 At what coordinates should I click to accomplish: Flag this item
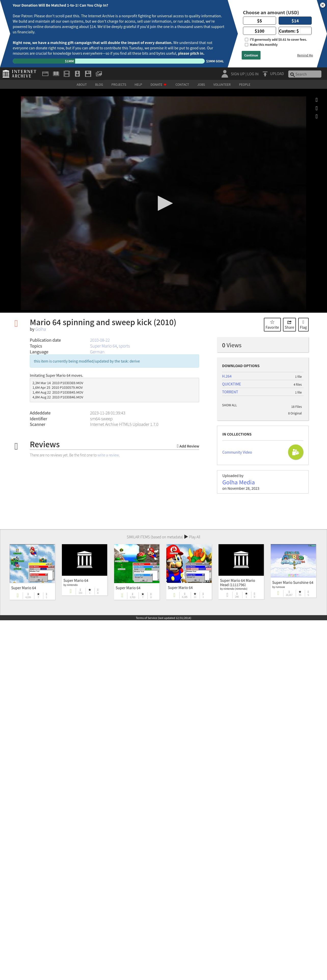coord(303,325)
